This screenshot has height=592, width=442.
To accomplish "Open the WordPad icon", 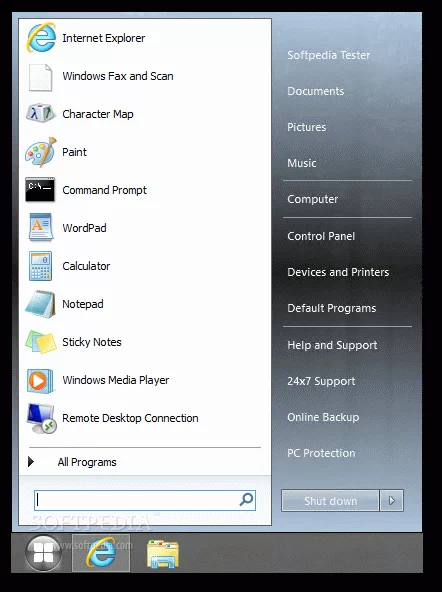I will tap(41, 227).
